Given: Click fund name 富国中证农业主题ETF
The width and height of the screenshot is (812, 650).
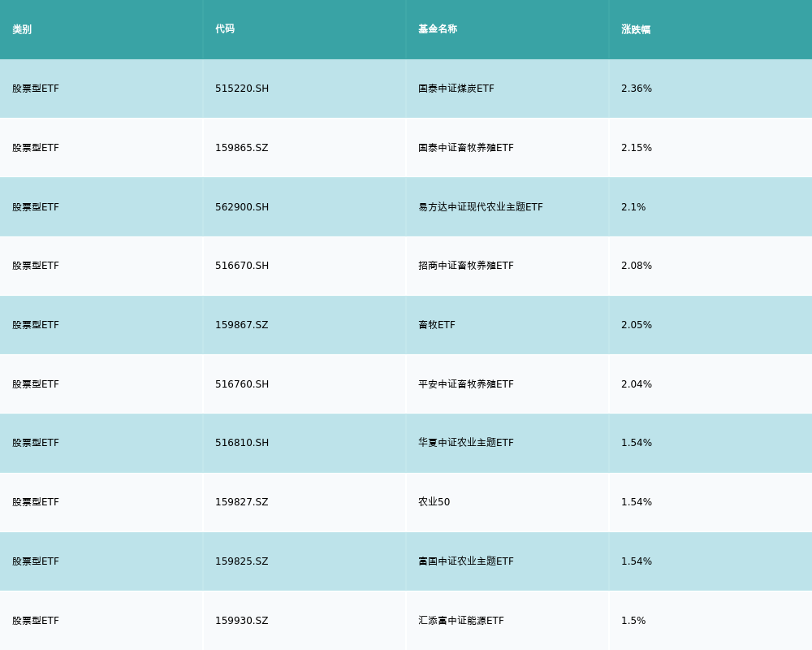Looking at the screenshot, I should click(x=466, y=561).
